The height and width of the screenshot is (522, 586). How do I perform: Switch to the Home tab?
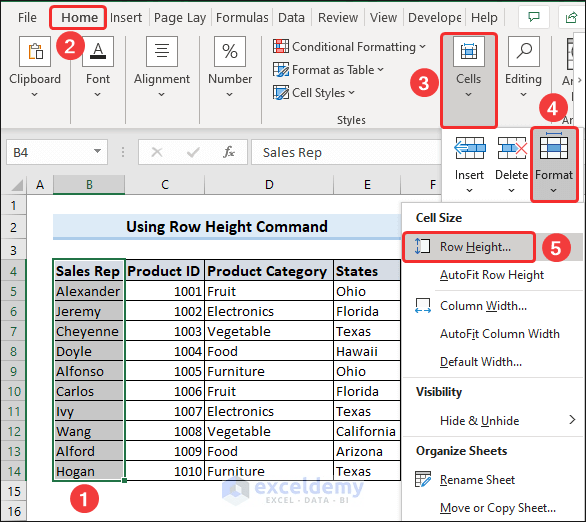[x=80, y=18]
